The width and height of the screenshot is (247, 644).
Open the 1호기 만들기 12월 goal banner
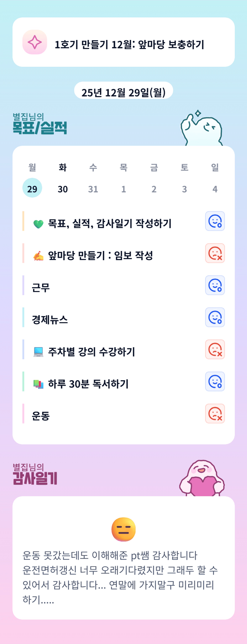[x=129, y=44]
